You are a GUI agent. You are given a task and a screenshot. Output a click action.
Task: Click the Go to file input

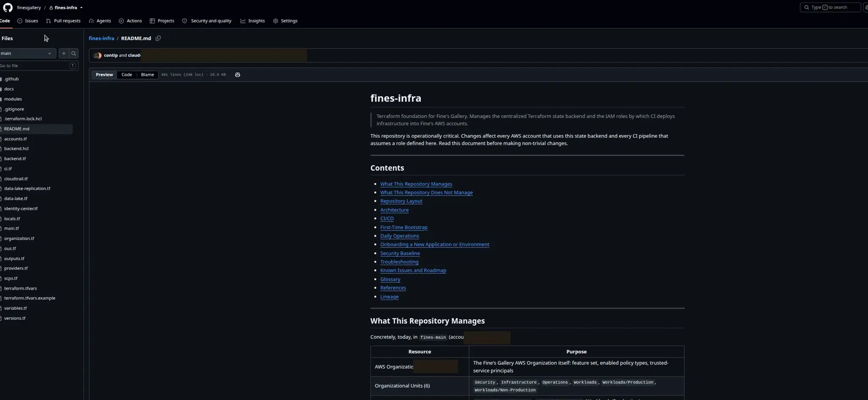point(38,66)
